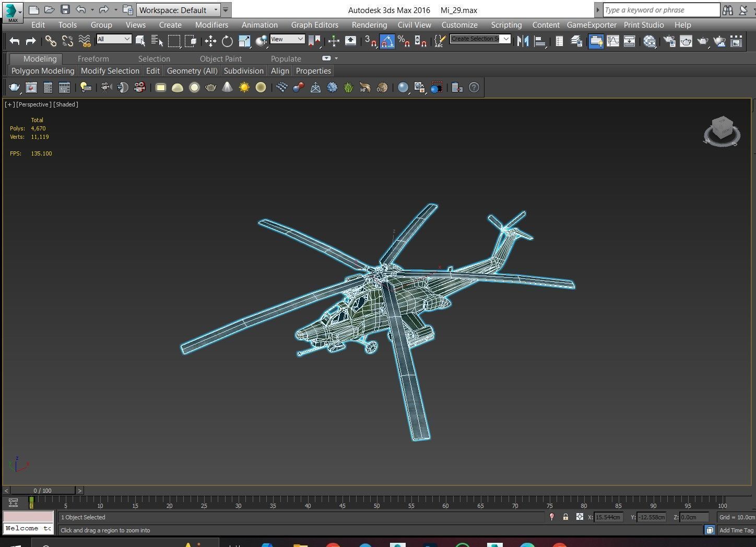Image resolution: width=756 pixels, height=547 pixels.
Task: Click the Select and Link tool
Action: [x=51, y=41]
